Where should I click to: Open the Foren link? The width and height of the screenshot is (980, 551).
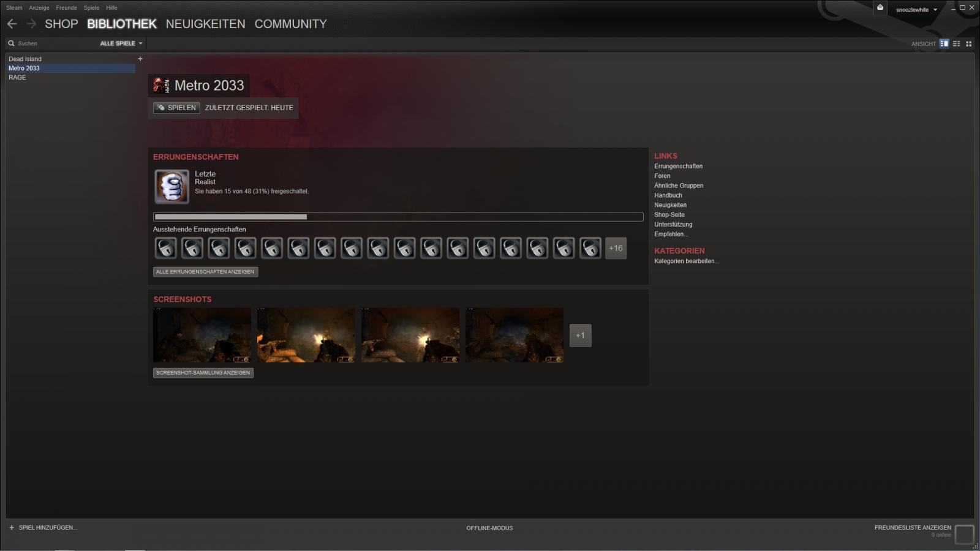662,176
